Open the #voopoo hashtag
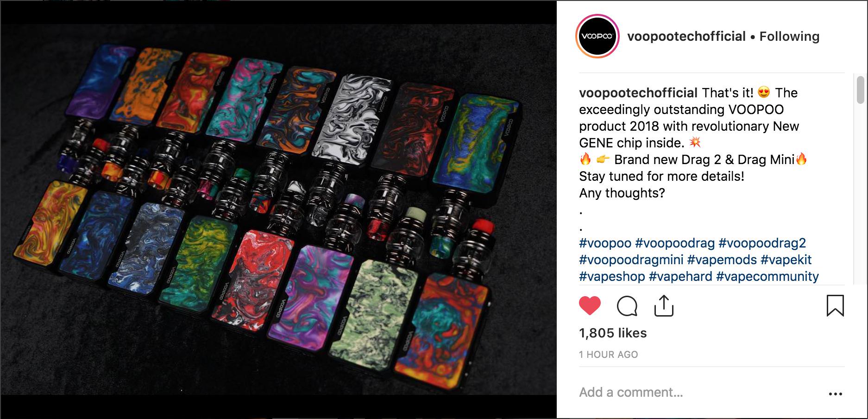This screenshot has height=419, width=868. [x=605, y=243]
